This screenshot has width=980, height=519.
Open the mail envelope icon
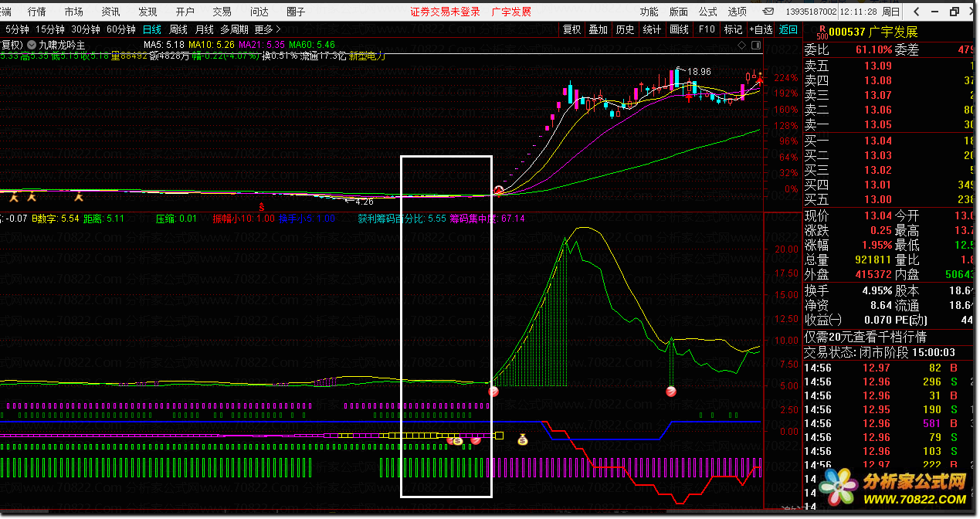pyautogui.click(x=768, y=12)
